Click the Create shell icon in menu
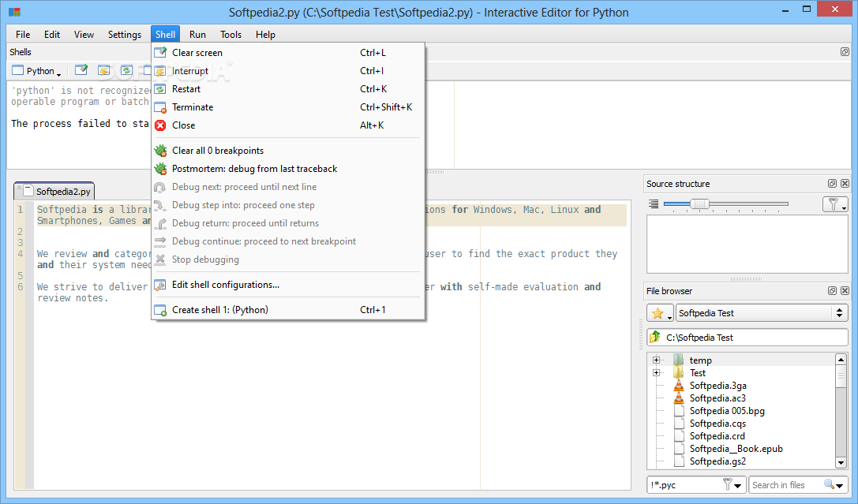Viewport: 858px width, 504px height. [x=160, y=310]
